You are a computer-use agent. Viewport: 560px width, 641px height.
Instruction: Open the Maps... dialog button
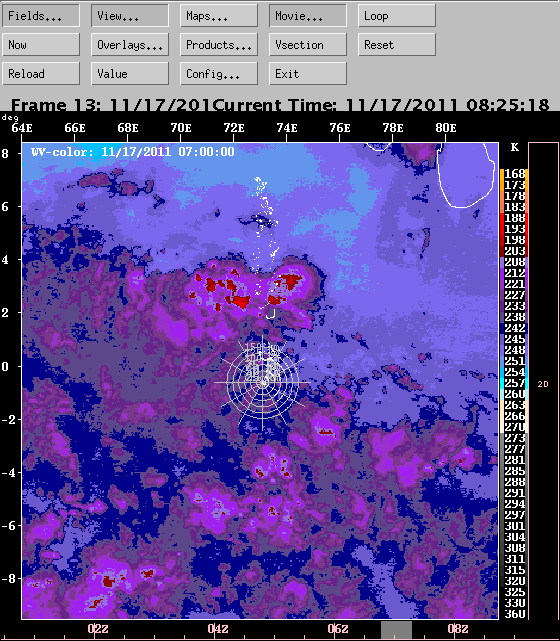point(219,16)
